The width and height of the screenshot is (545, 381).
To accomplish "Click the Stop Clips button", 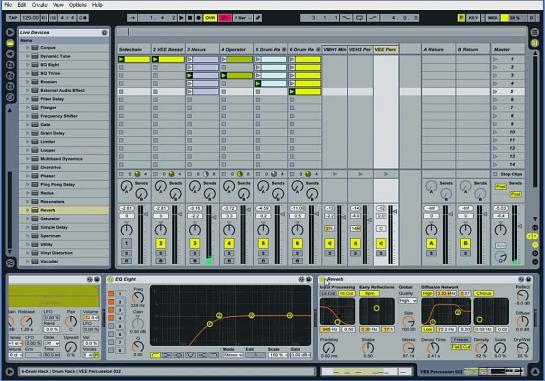I will (x=508, y=174).
